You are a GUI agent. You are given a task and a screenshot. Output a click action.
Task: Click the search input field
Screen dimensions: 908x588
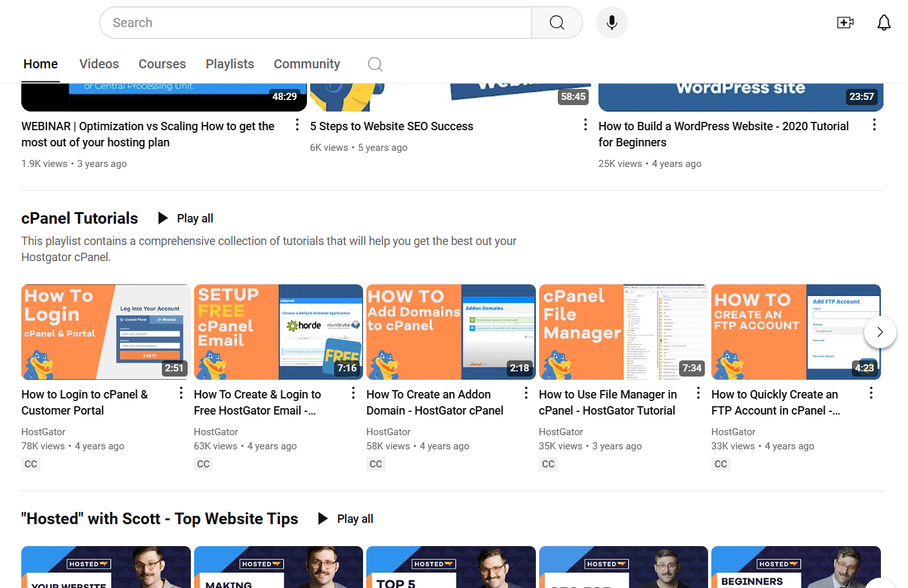315,22
